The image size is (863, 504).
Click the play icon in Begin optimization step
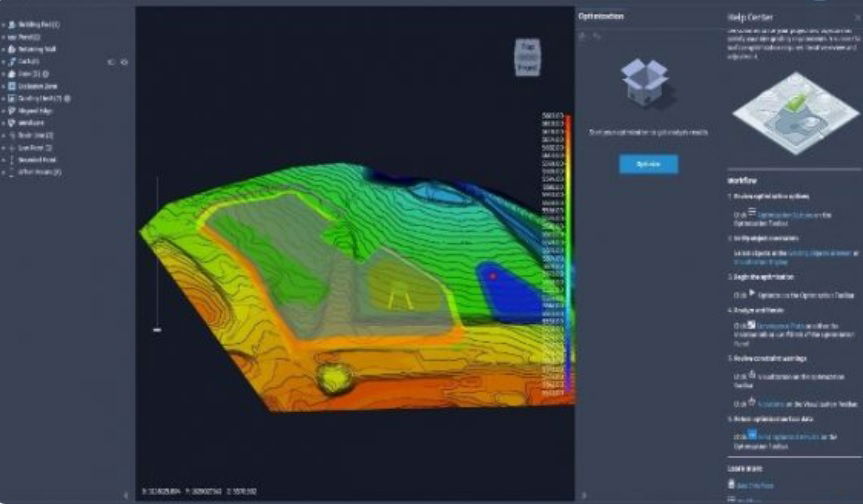(x=752, y=293)
